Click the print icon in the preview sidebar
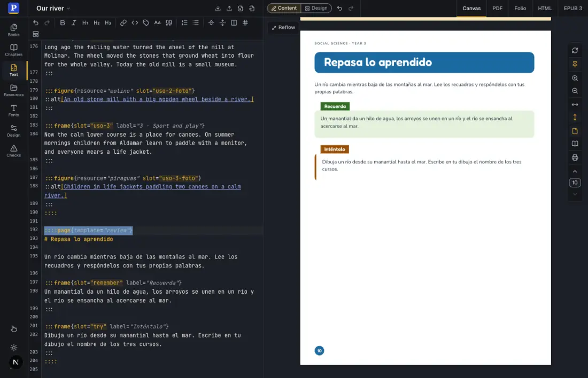588x378 pixels. click(575, 157)
